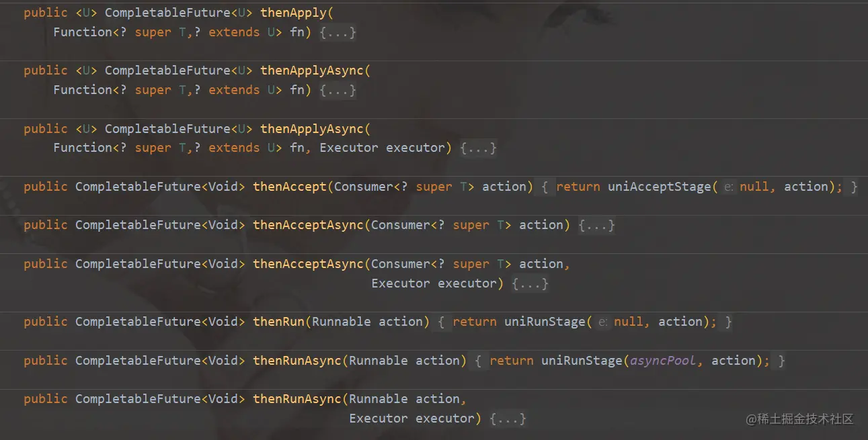Click uniRunStage call inside thenRunAsync
Image resolution: width=868 pixels, height=440 pixels.
coord(582,361)
